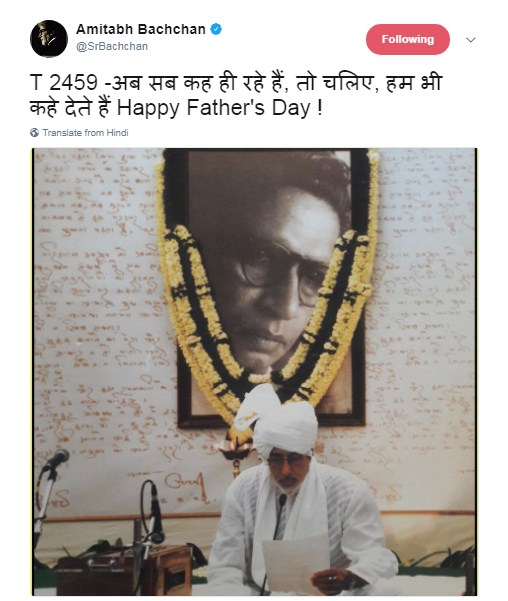The image size is (508, 601).
Task: Click the blue verified badge
Action: click(216, 29)
